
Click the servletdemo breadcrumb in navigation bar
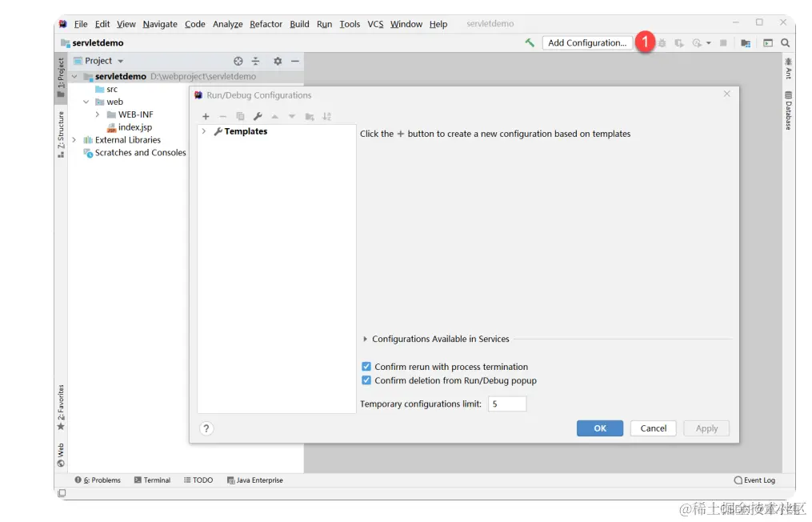[x=93, y=43]
